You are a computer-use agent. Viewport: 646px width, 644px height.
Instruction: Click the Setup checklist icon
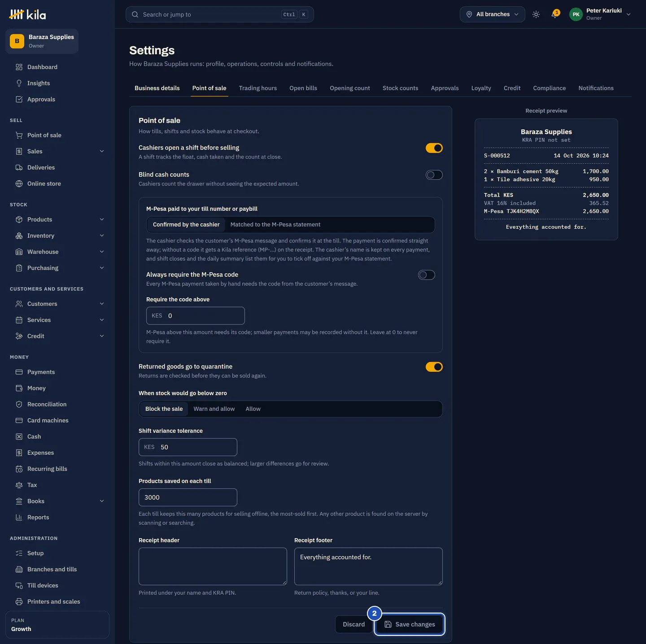click(x=19, y=553)
